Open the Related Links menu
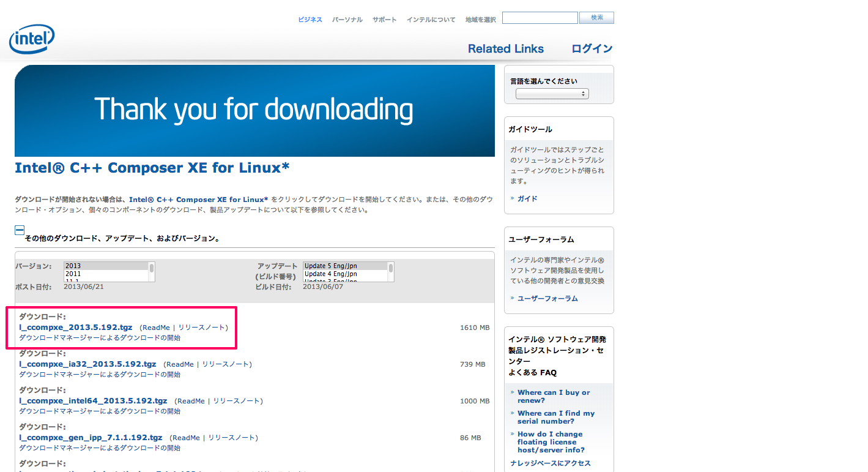The height and width of the screenshot is (472, 868). [x=506, y=49]
